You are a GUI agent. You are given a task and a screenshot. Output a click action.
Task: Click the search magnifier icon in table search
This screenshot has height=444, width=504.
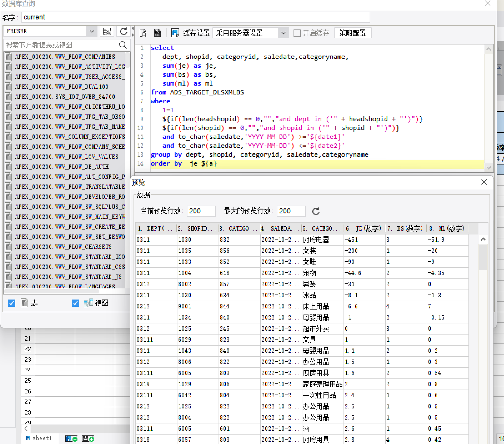tap(123, 45)
